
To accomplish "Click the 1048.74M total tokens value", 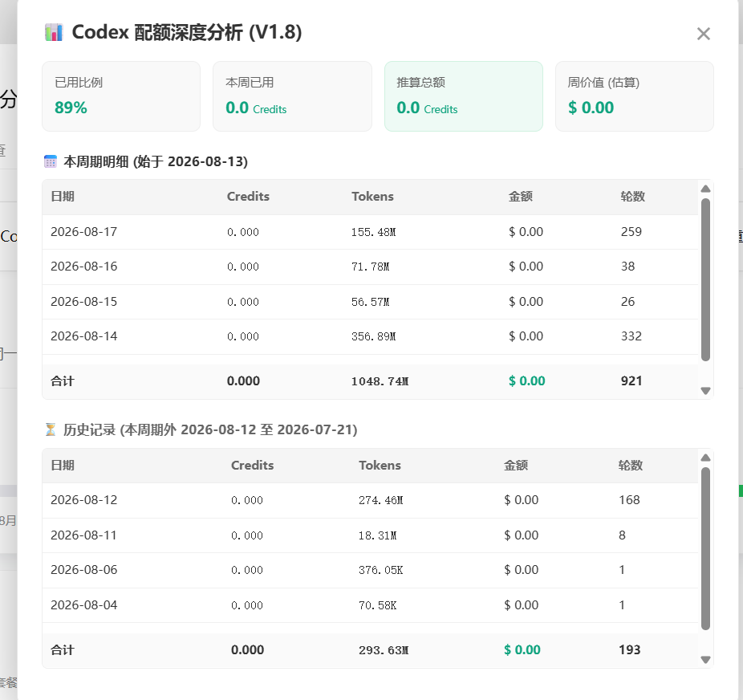I will (x=380, y=381).
